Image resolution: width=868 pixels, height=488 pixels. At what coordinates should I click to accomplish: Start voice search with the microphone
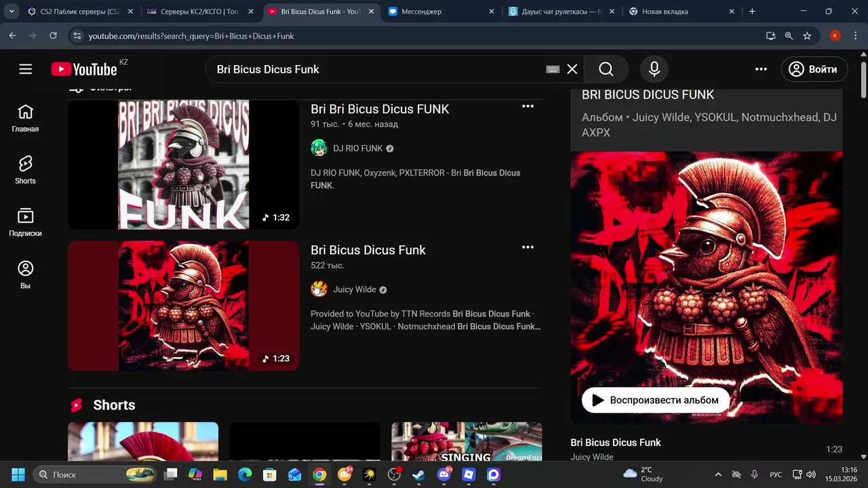[654, 69]
